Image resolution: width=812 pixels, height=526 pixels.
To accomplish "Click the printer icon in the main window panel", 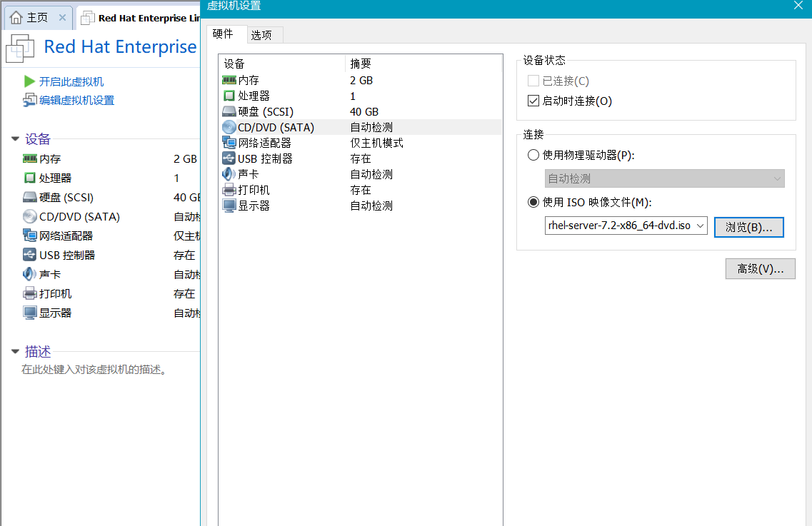I will pos(30,293).
